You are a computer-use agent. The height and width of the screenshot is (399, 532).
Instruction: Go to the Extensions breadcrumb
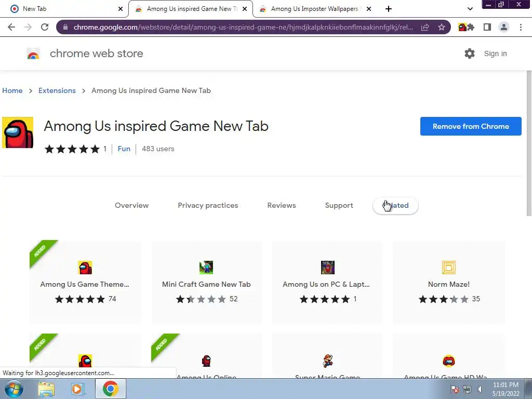[57, 90]
